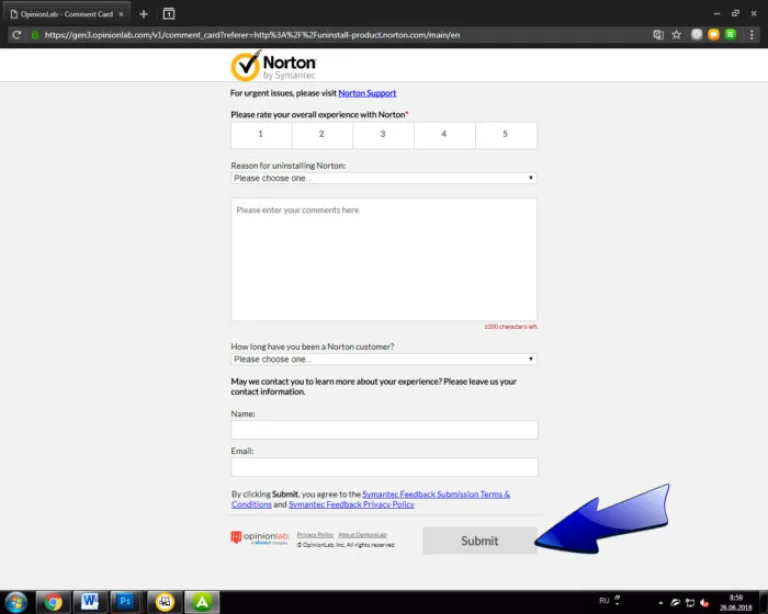Click the translate page icon in address bar

click(658, 35)
